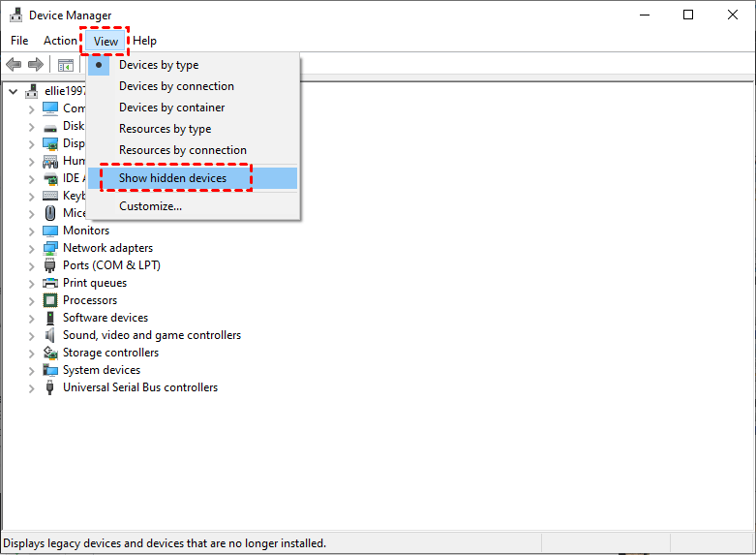
Task: Select the Network adapters label
Action: (108, 248)
